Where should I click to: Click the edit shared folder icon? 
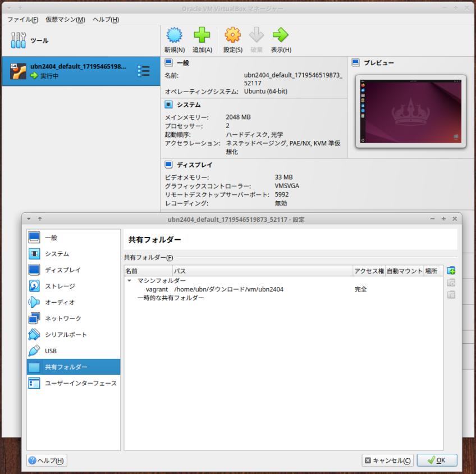point(451,282)
